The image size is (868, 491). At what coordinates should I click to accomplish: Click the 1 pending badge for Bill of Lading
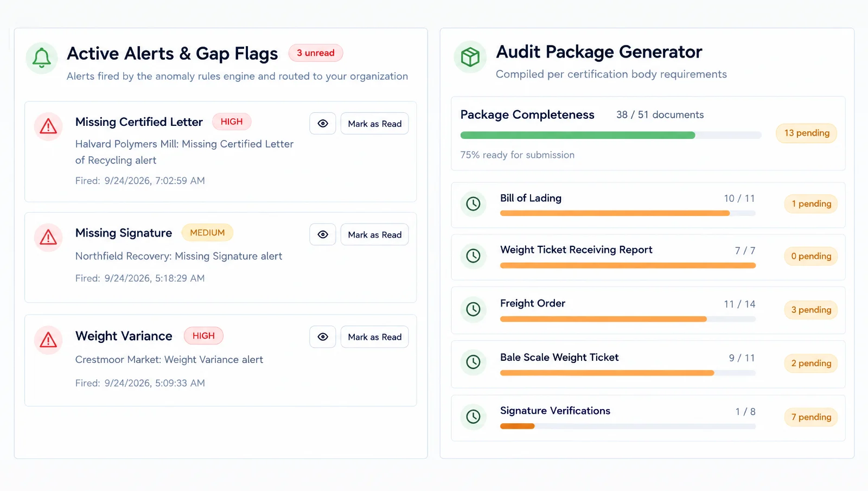pyautogui.click(x=811, y=204)
